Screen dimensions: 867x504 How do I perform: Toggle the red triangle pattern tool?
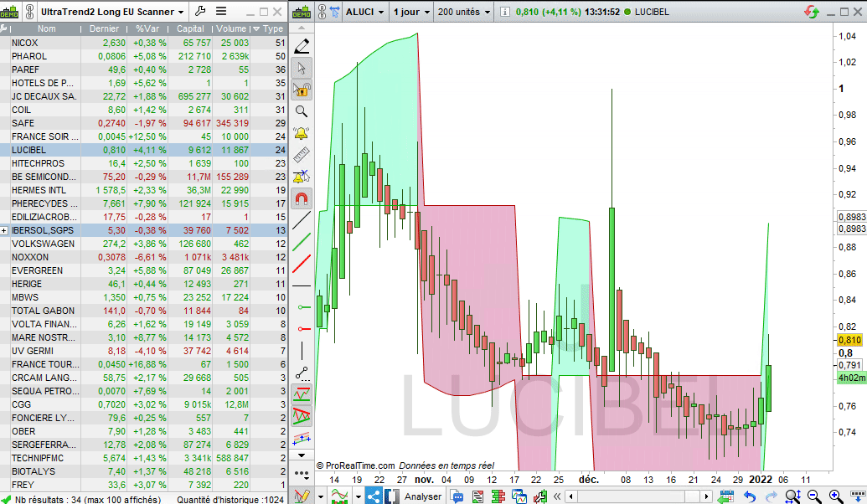302,415
